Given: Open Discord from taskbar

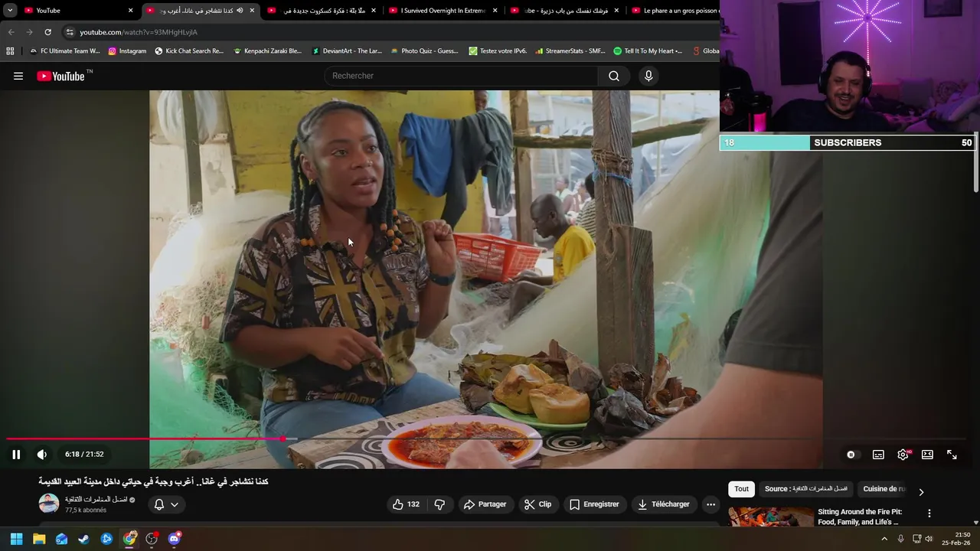Looking at the screenshot, I should [175, 539].
